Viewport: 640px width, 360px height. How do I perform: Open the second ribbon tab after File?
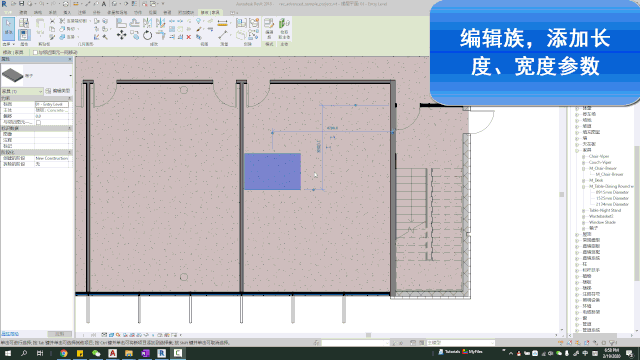(38, 13)
